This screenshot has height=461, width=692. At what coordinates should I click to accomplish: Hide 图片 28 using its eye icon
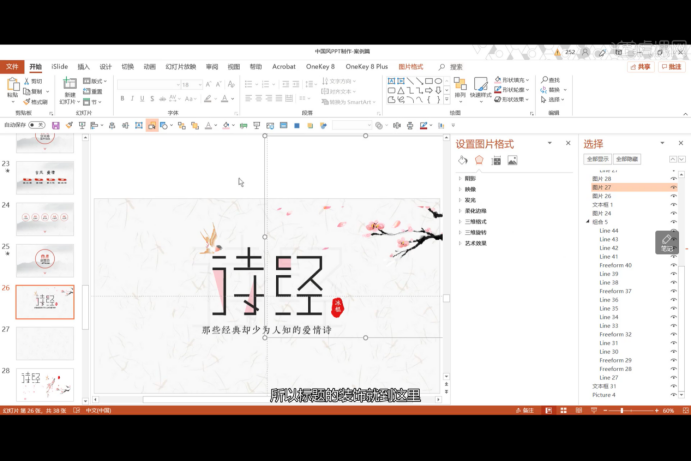[673, 178]
